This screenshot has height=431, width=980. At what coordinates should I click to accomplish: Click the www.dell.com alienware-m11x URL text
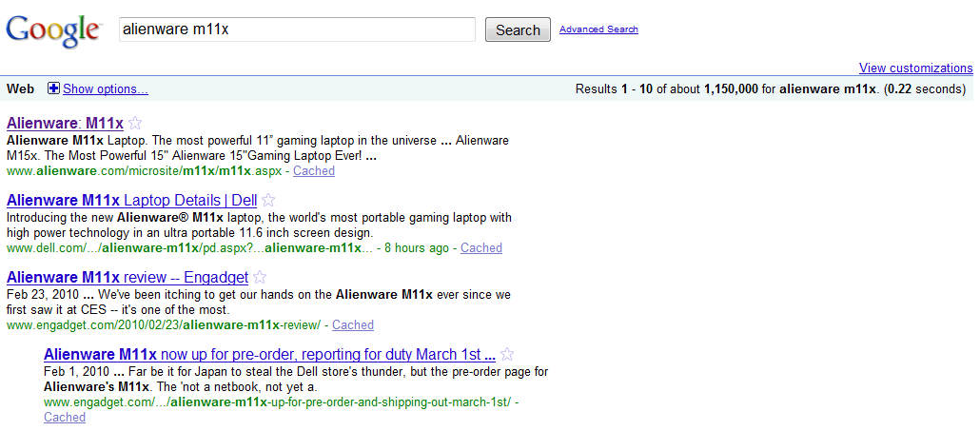tap(190, 248)
